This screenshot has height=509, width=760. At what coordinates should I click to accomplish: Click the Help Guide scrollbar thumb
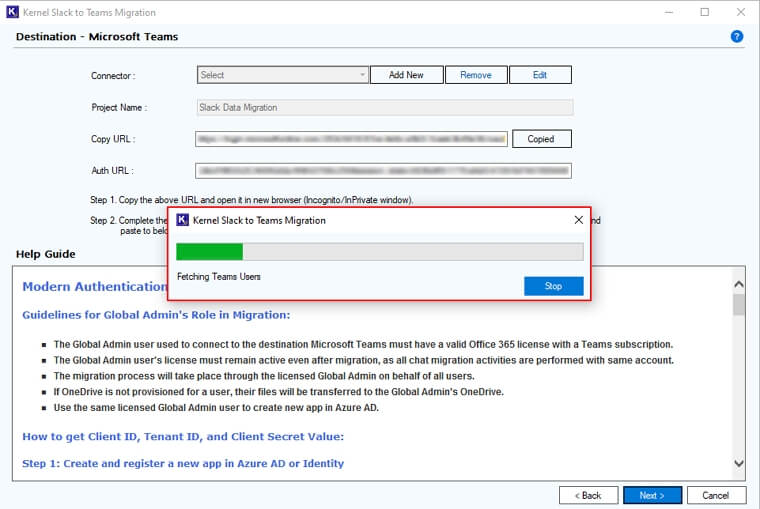pyautogui.click(x=739, y=305)
